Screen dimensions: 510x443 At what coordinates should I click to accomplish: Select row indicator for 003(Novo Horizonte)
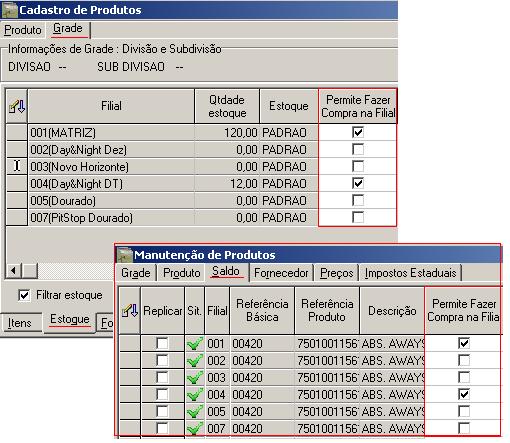click(17, 166)
